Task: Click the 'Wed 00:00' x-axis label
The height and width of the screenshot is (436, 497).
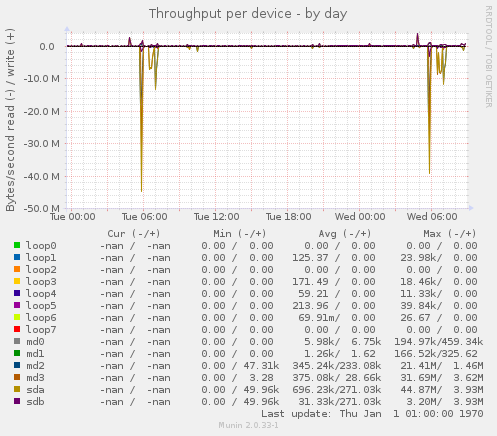Action: click(360, 217)
